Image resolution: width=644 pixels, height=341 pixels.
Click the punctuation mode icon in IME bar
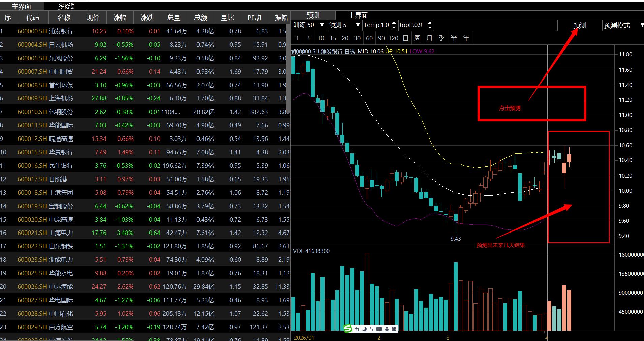coord(371,329)
